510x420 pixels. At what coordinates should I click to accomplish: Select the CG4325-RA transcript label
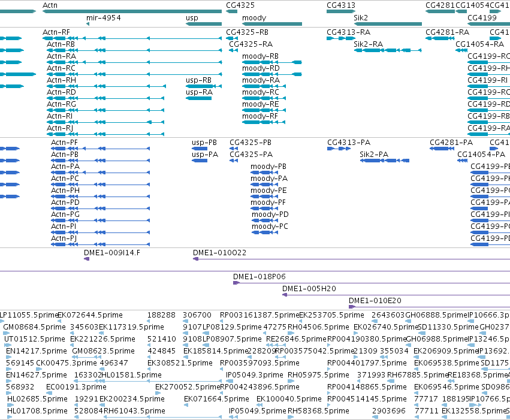[x=251, y=44]
